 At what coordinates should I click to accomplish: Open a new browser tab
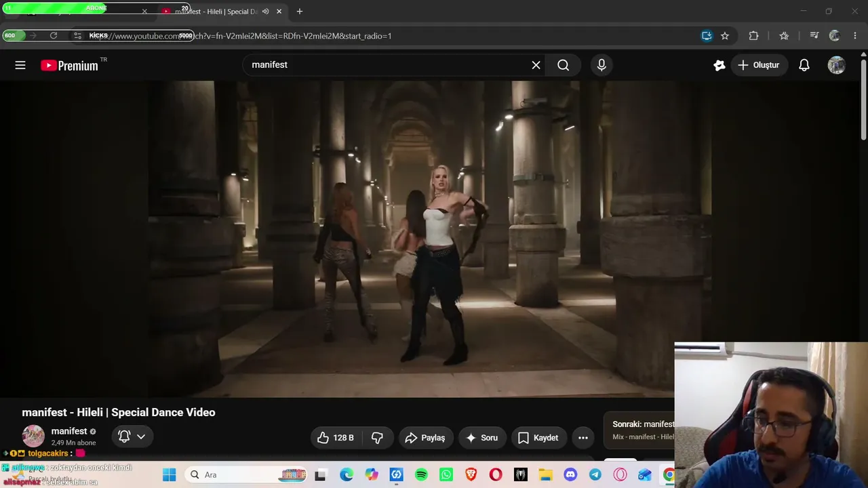coord(300,12)
